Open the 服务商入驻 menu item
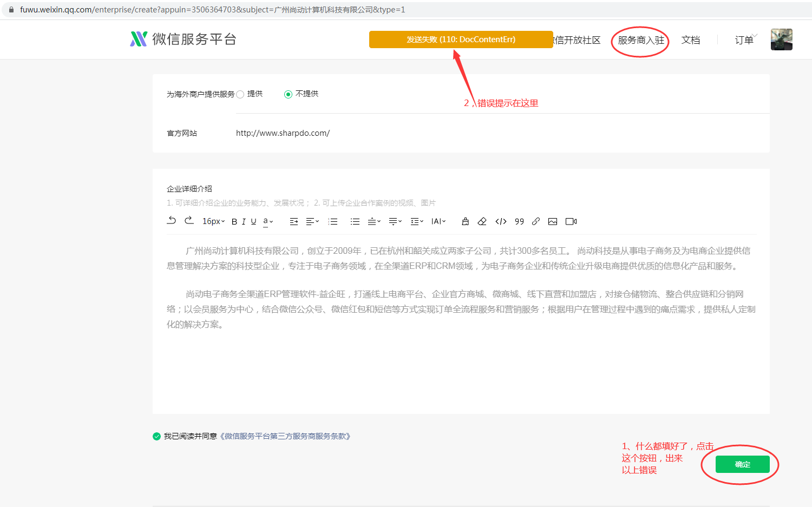 click(x=641, y=40)
